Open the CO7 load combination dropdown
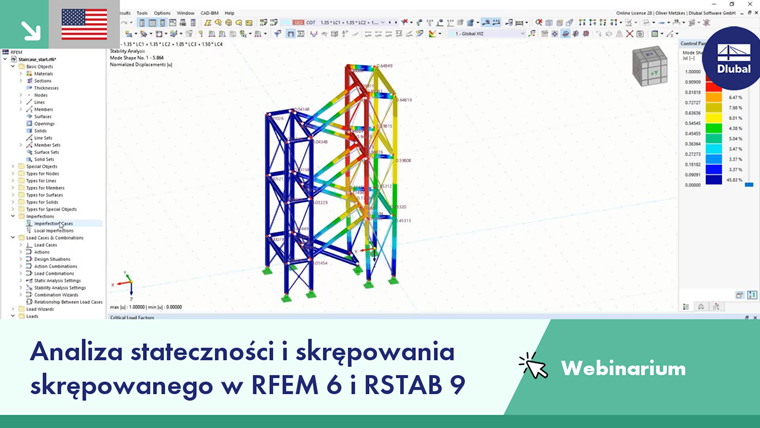This screenshot has width=760, height=428. (382, 22)
